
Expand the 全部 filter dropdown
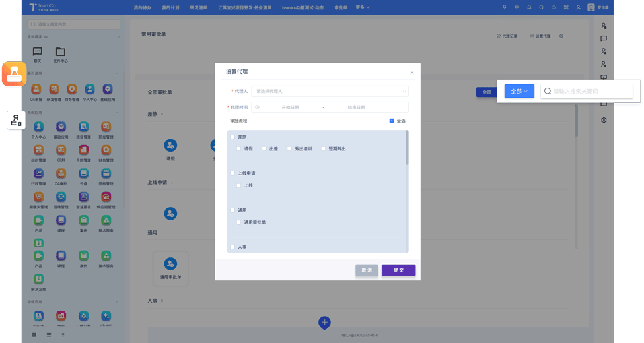click(x=519, y=91)
